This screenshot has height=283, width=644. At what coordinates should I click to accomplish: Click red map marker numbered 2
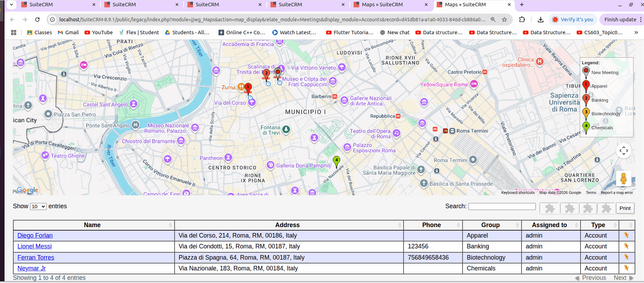(266, 74)
